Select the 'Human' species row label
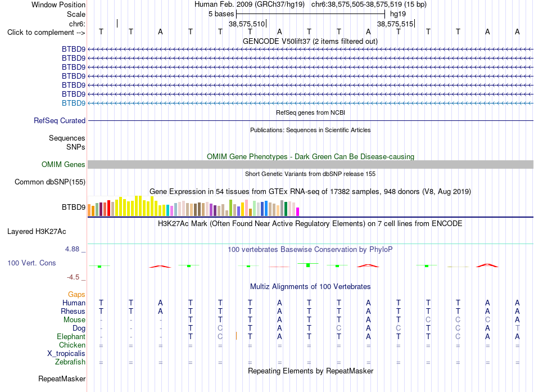The height and width of the screenshot is (392, 534). [x=74, y=303]
